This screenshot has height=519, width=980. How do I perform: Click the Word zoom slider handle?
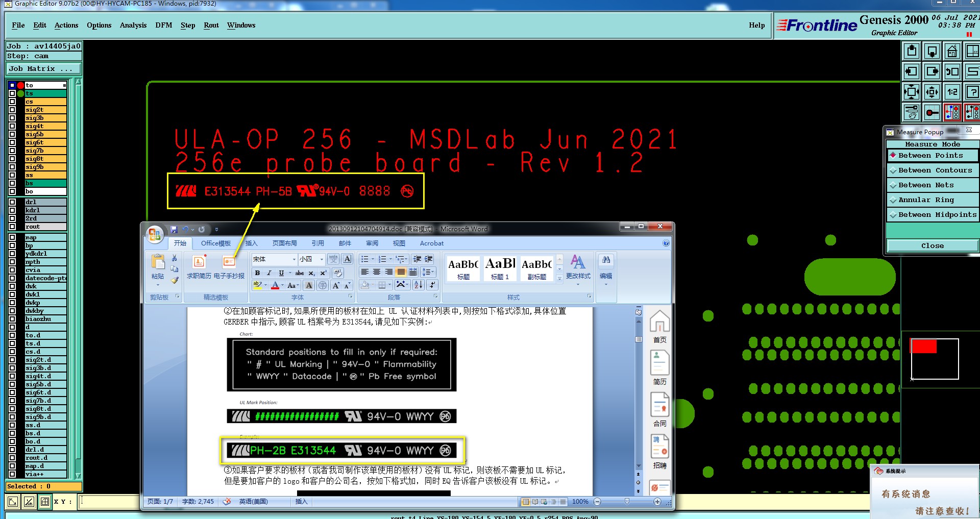click(x=627, y=502)
